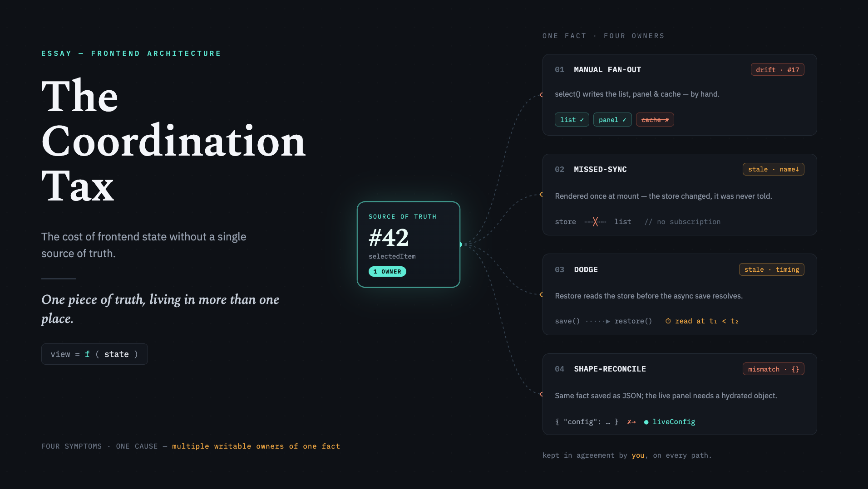
Task: Click the 'SOURCE OF TRUTH' label
Action: (x=403, y=217)
